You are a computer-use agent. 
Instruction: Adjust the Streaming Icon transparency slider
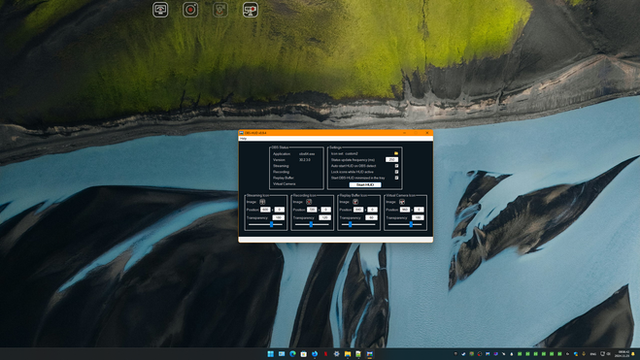[271, 224]
